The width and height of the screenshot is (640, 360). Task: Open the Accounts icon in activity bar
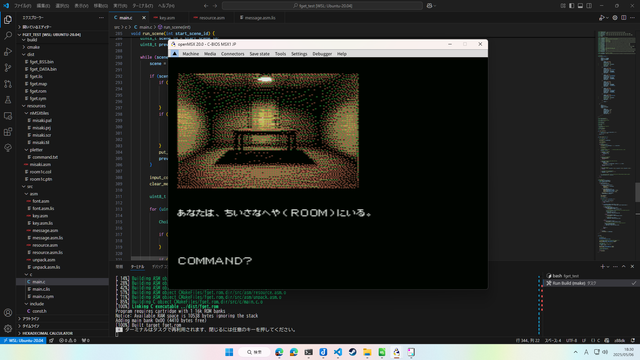point(8,313)
